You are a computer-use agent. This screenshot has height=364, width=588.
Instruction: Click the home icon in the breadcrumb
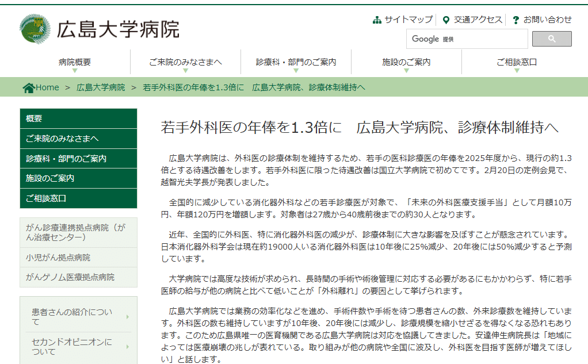click(27, 87)
